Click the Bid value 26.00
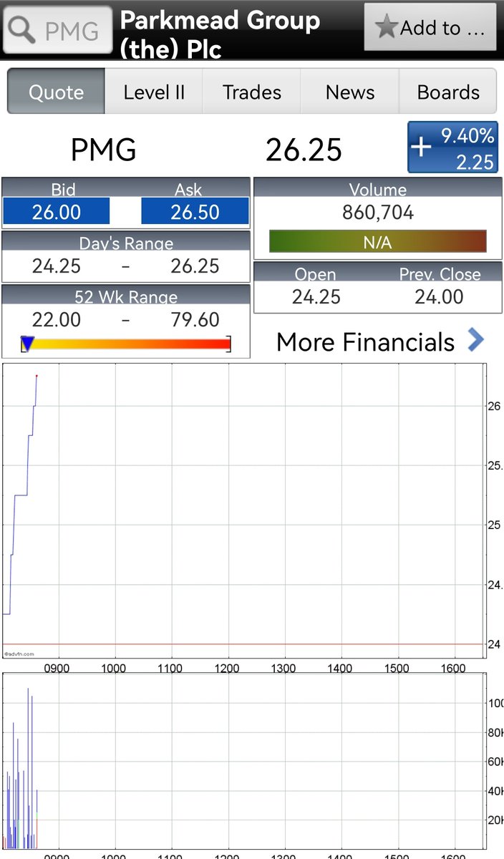 (x=57, y=212)
